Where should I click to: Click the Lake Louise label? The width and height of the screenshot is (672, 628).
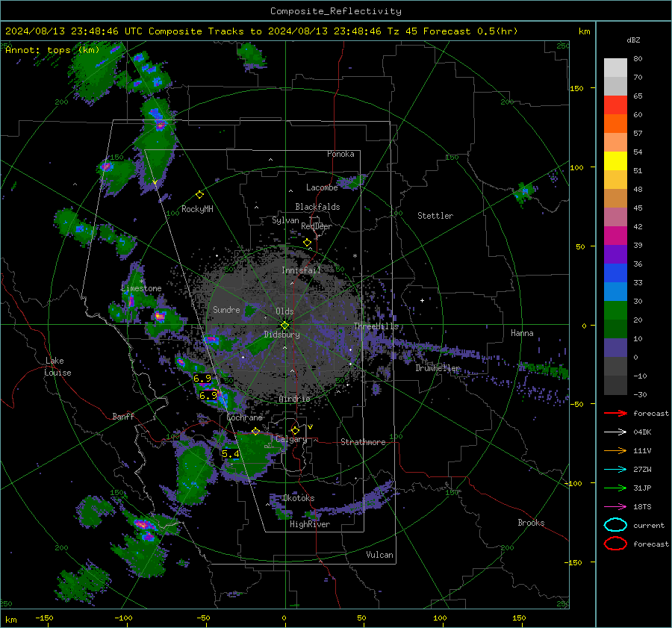(58, 367)
